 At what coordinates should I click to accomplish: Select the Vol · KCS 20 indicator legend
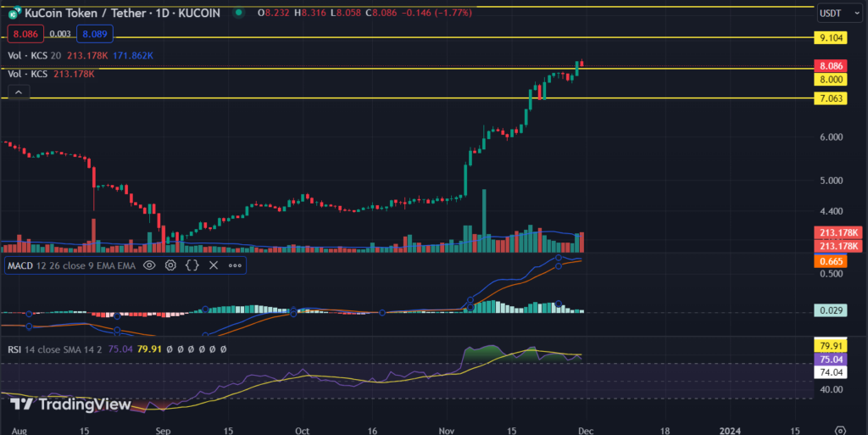34,56
